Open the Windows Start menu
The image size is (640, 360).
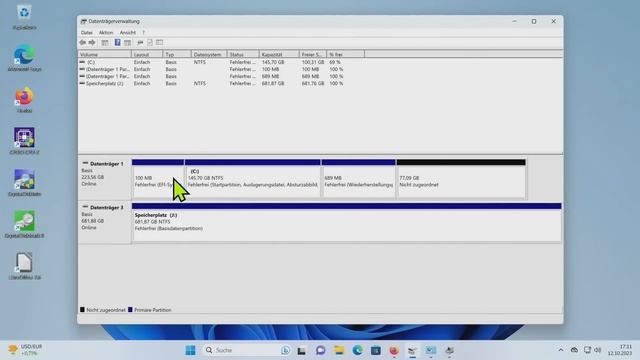point(190,350)
